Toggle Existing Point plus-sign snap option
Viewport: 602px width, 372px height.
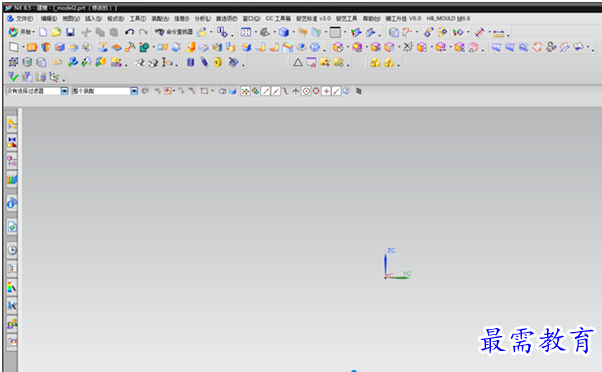(326, 91)
